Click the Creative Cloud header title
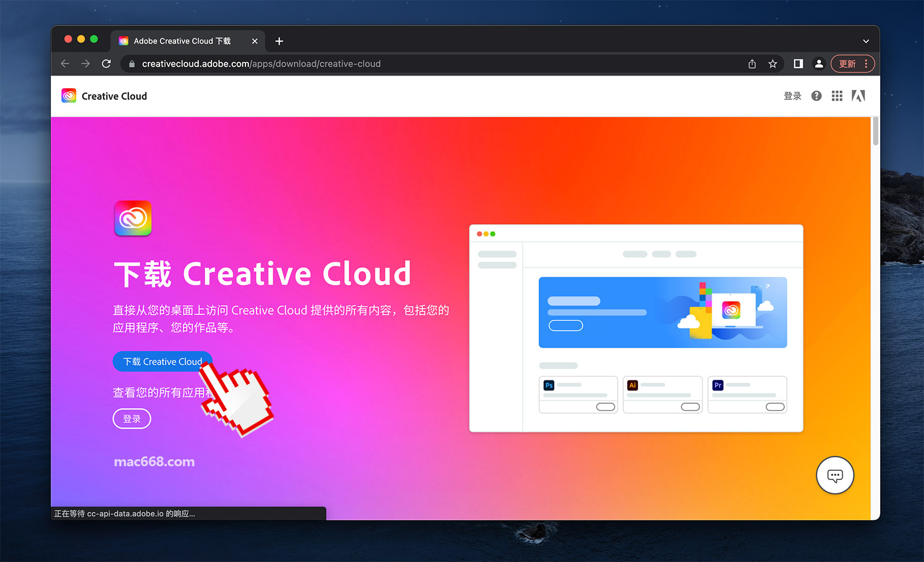Image resolution: width=924 pixels, height=562 pixels. pos(114,96)
